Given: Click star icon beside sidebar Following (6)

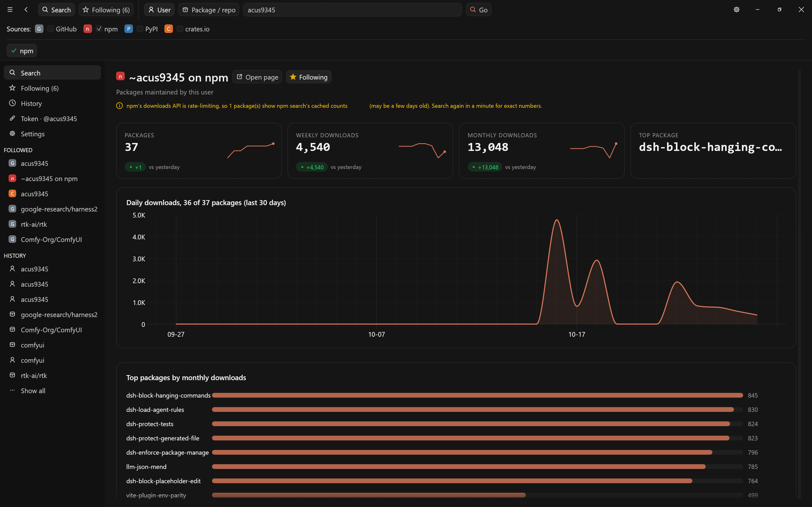Looking at the screenshot, I should click(12, 88).
